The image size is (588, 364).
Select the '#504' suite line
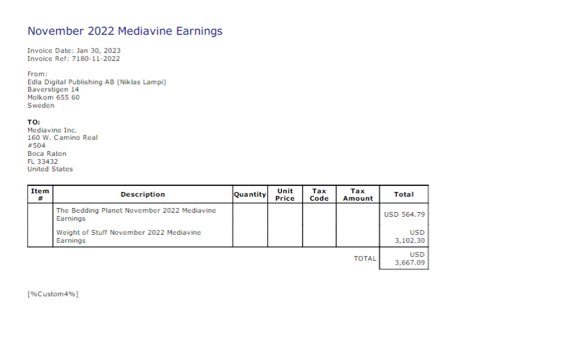point(37,145)
